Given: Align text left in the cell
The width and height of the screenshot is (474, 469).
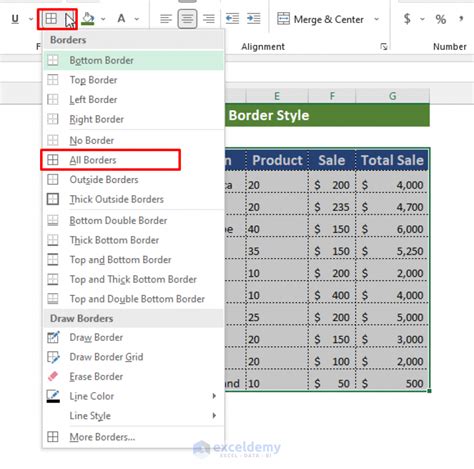Looking at the screenshot, I should (x=166, y=19).
